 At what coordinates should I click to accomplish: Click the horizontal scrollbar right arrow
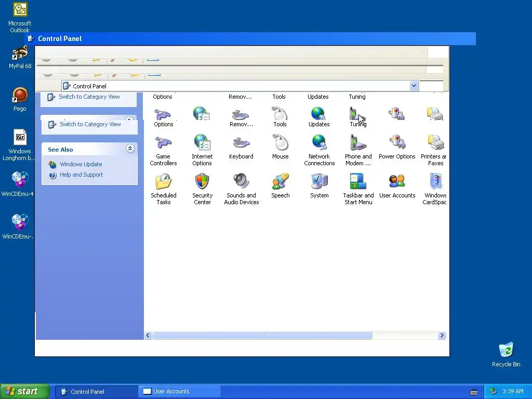point(442,336)
